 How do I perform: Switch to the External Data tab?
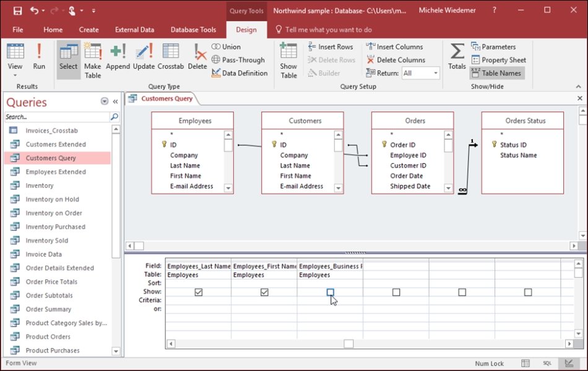tap(135, 30)
